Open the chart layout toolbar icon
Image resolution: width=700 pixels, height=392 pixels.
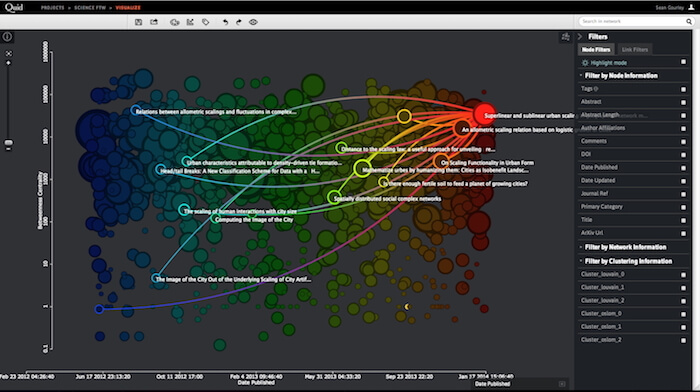pyautogui.click(x=190, y=22)
